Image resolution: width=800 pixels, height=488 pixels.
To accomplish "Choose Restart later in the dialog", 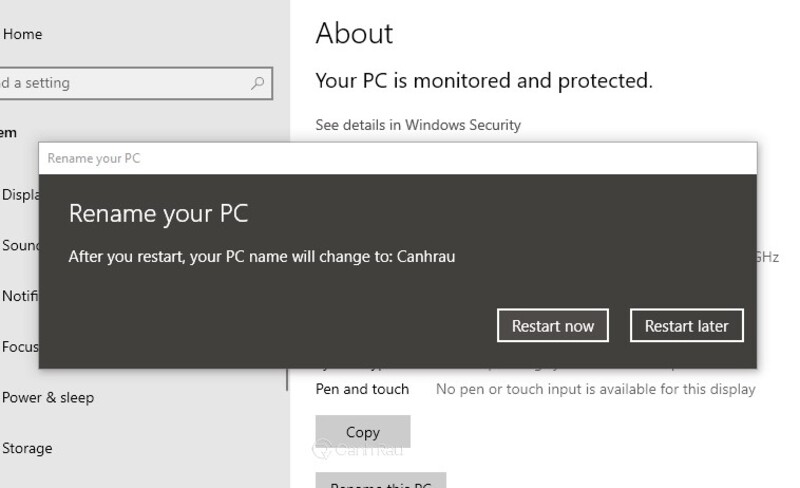I will [x=686, y=326].
